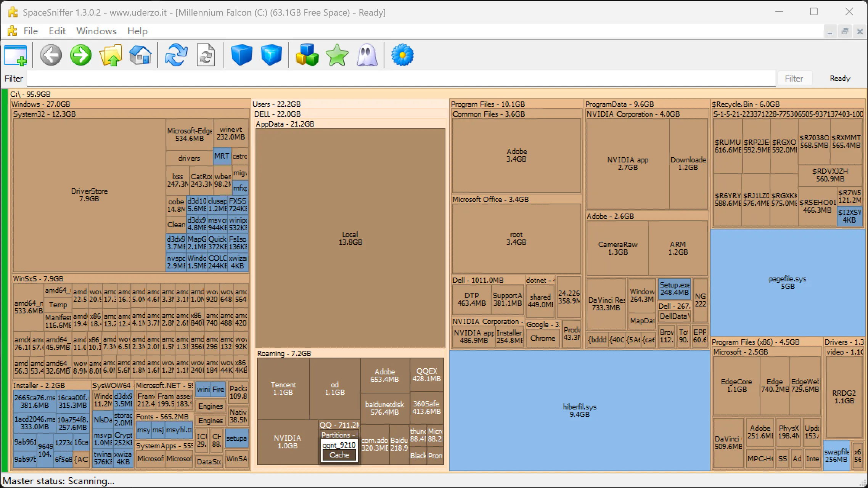
Task: Click the Tencent 1.1GB block in Roaming
Action: pos(283,388)
